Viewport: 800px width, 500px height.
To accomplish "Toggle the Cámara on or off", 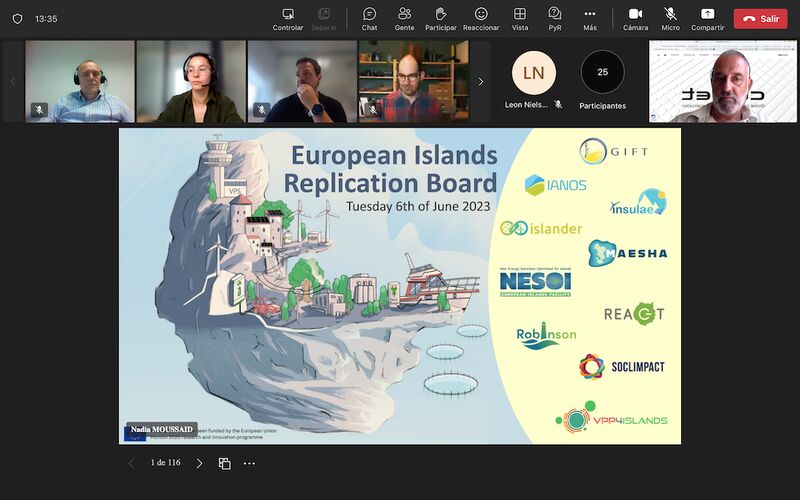I will [x=635, y=19].
